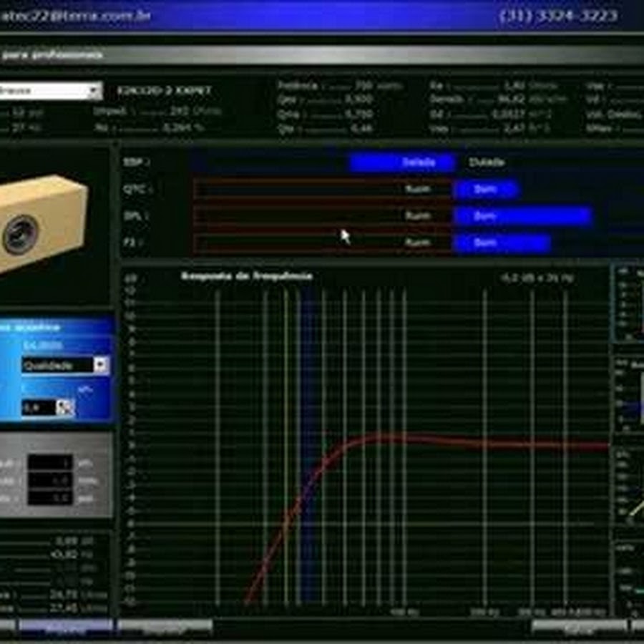
Task: Open the Qualidade combo box field
Action: pyautogui.click(x=57, y=365)
